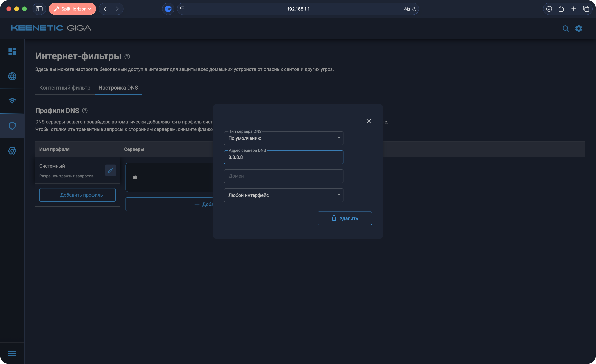
Task: Click Разрешен транзит запросов text
Action: [66, 176]
